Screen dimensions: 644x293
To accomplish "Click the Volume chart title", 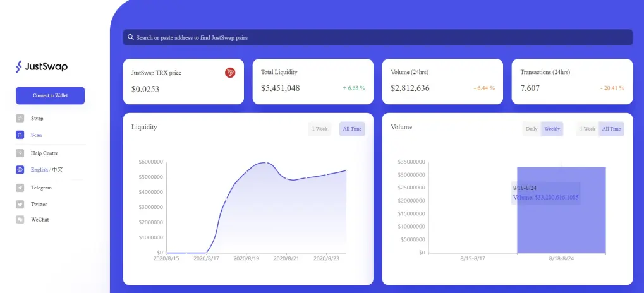I will (401, 127).
